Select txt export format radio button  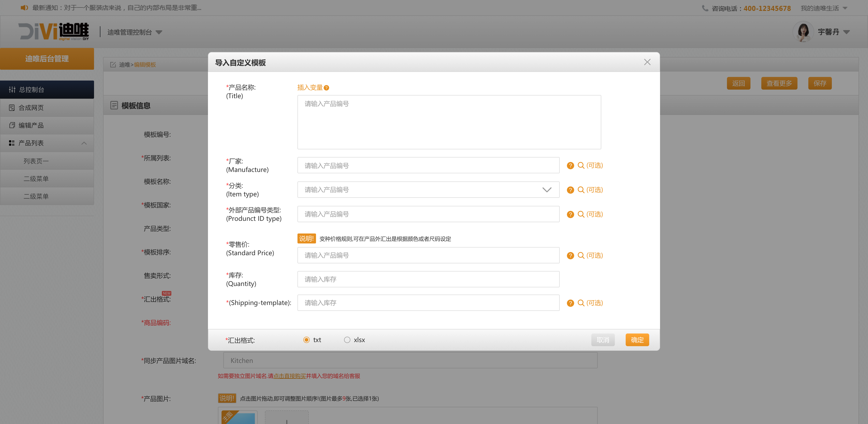pos(306,340)
